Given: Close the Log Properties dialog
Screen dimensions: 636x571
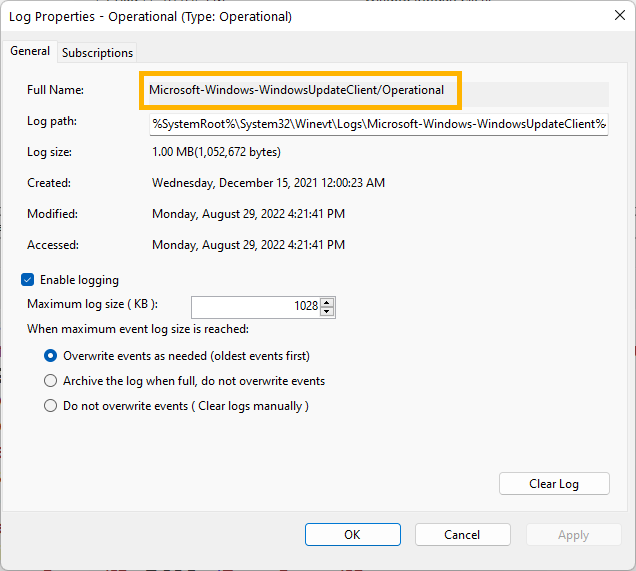Looking at the screenshot, I should [x=620, y=16].
